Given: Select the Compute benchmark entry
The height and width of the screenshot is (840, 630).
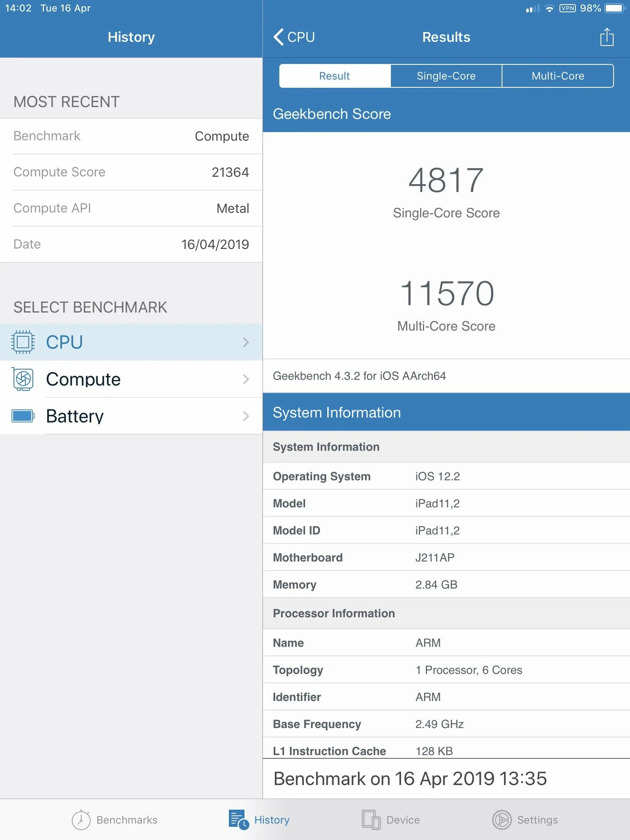Looking at the screenshot, I should click(x=131, y=379).
